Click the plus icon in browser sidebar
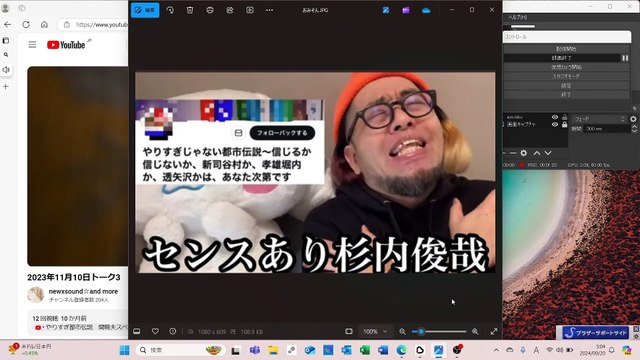Image resolution: width=640 pixels, height=360 pixels. coord(6,86)
